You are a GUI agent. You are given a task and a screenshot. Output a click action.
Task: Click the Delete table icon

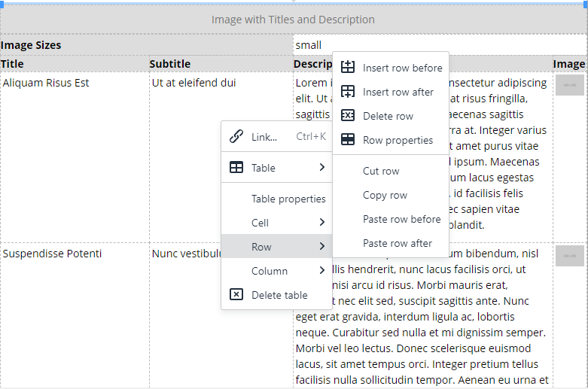pos(236,295)
